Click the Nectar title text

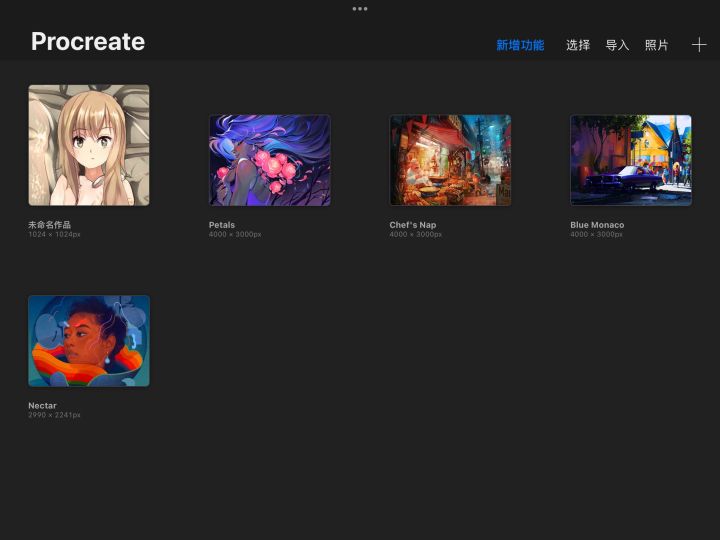42,405
